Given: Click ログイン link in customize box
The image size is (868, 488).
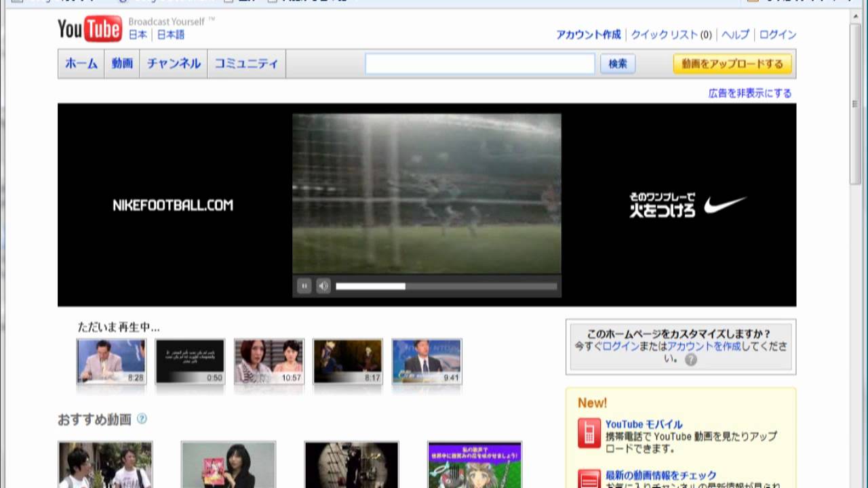Looking at the screenshot, I should click(620, 346).
